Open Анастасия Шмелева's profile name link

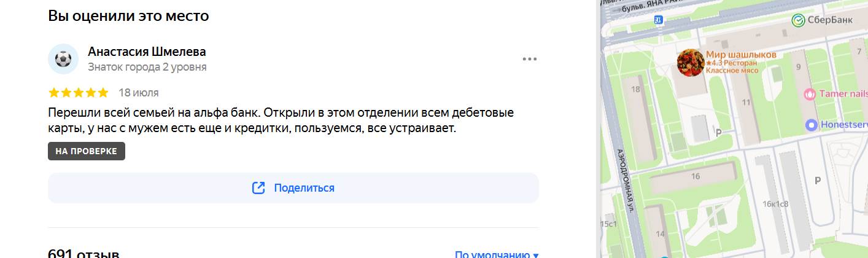pos(147,52)
